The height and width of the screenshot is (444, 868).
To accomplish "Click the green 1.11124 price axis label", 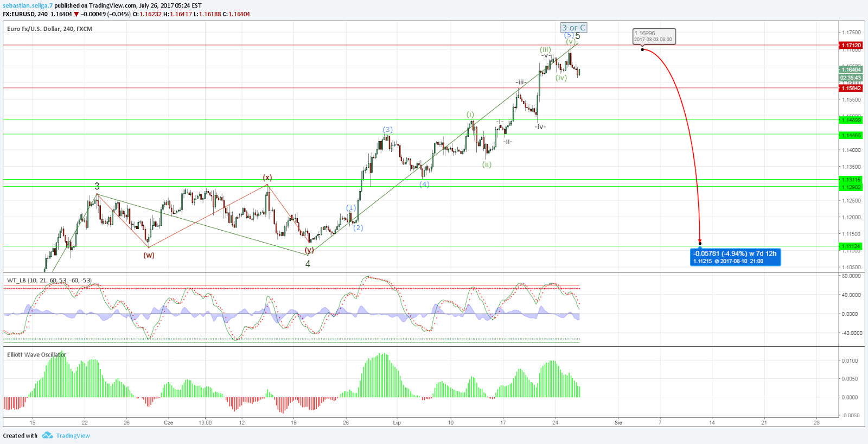I will tap(851, 246).
